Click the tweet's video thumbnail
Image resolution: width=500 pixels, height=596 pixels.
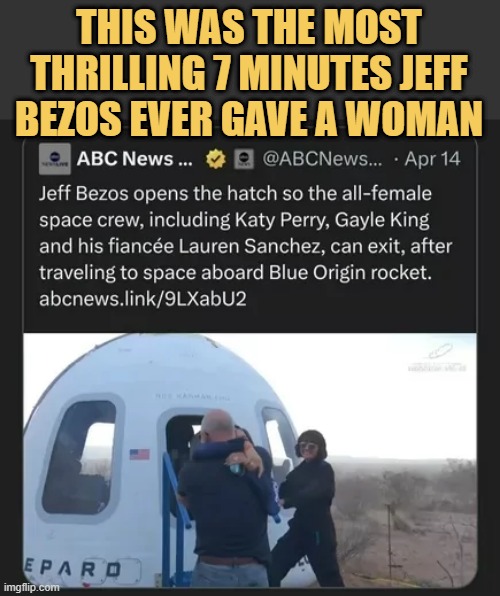click(250, 460)
